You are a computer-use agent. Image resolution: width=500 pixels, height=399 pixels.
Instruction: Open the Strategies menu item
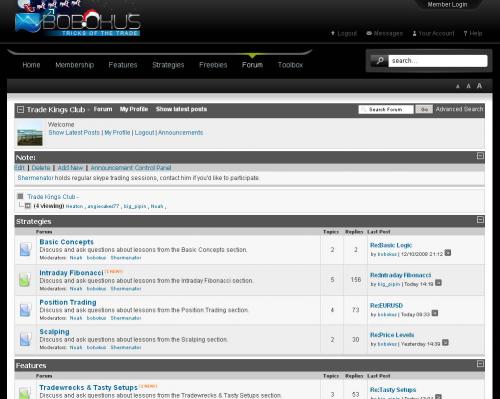(x=168, y=65)
